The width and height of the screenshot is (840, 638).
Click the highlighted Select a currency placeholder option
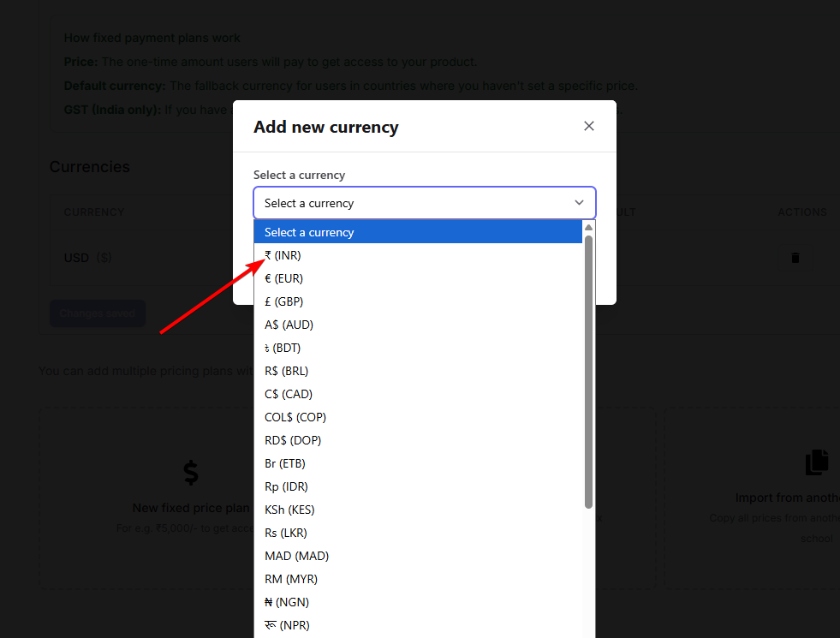[418, 232]
